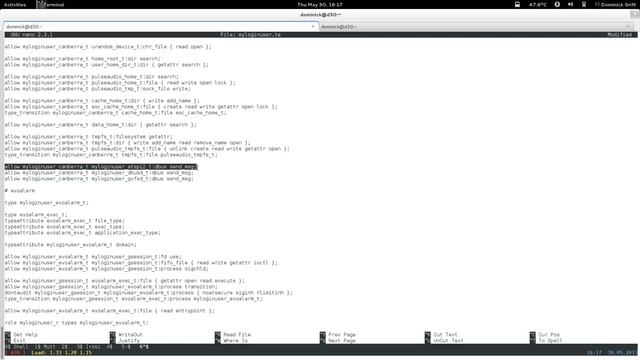Click the myloginuser_gsession_t:fd use line
The width and height of the screenshot is (640, 360).
[93, 257]
